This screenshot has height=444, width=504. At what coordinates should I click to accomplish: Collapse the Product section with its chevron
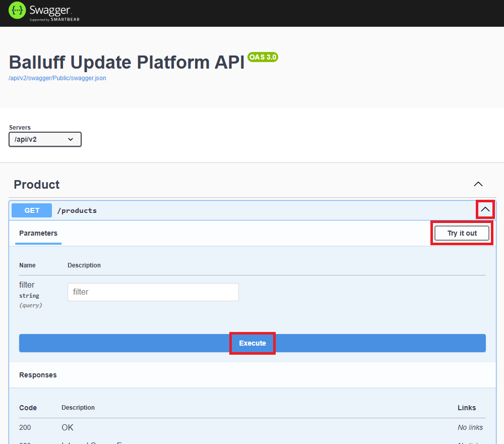click(478, 184)
